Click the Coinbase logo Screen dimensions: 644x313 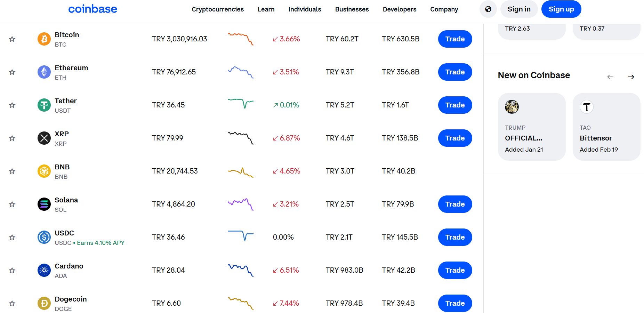point(92,9)
